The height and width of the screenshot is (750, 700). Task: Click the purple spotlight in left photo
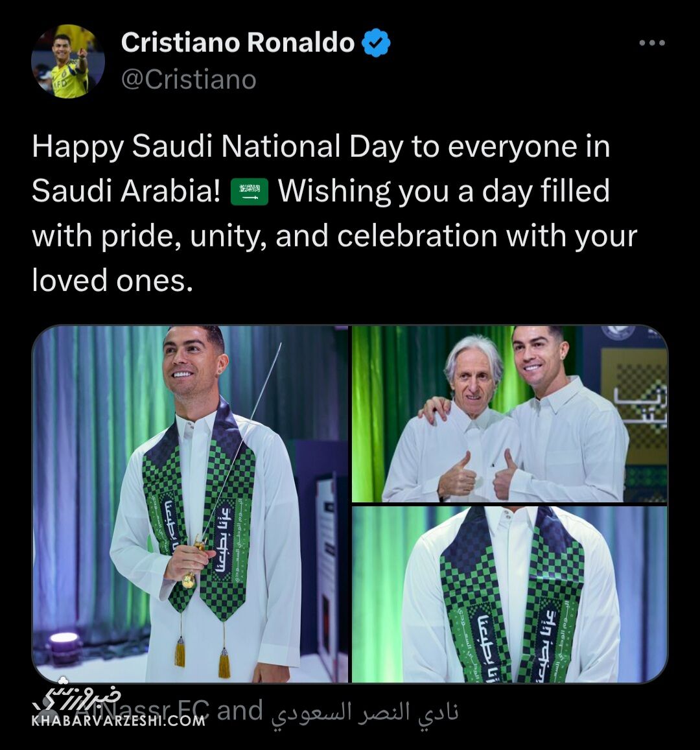pyautogui.click(x=65, y=640)
